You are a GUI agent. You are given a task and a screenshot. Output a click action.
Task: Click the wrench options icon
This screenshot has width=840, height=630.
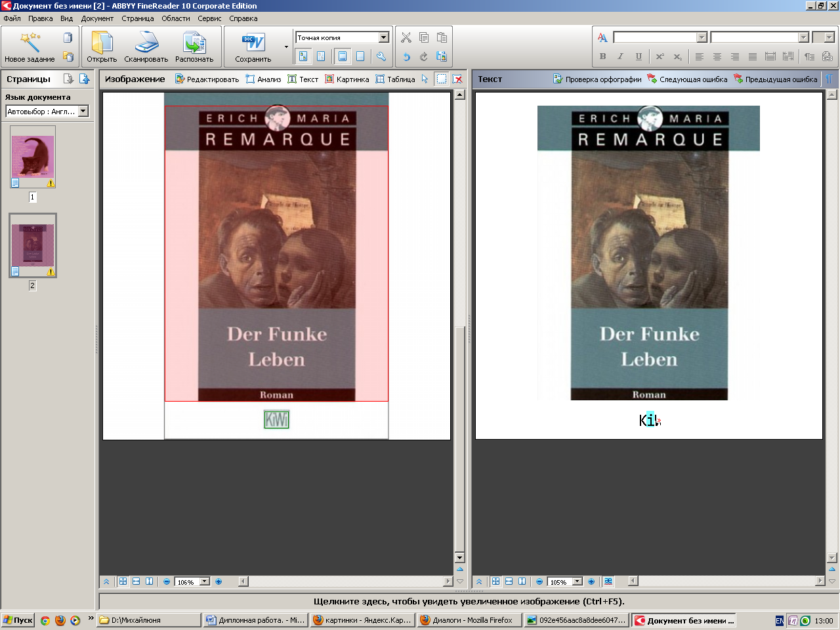click(381, 56)
